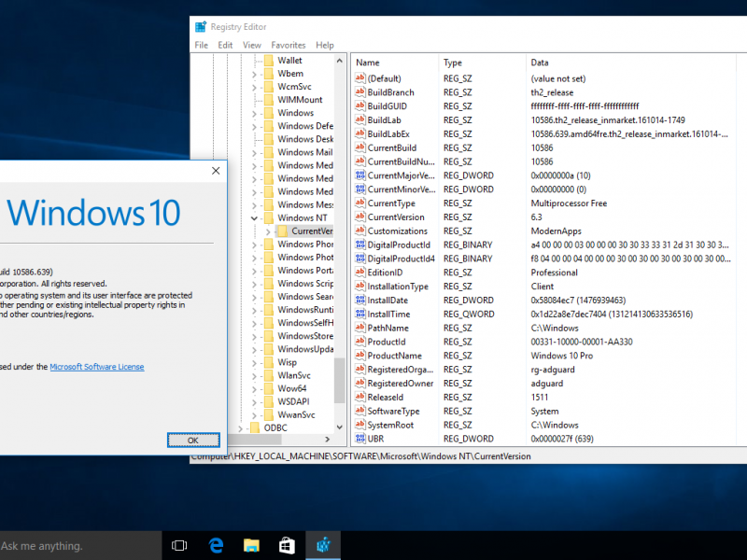
Task: Select the CurrentBuild value name
Action: pyautogui.click(x=391, y=147)
